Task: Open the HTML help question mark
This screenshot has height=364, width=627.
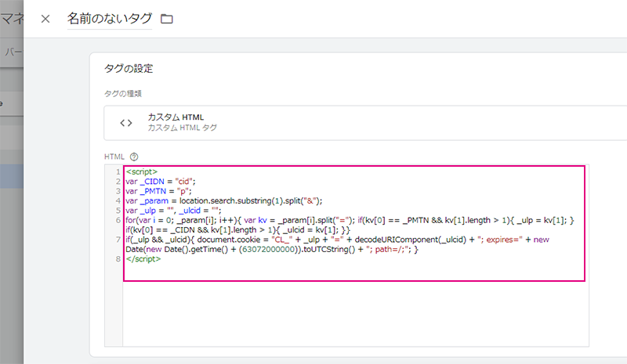Action: pyautogui.click(x=134, y=157)
